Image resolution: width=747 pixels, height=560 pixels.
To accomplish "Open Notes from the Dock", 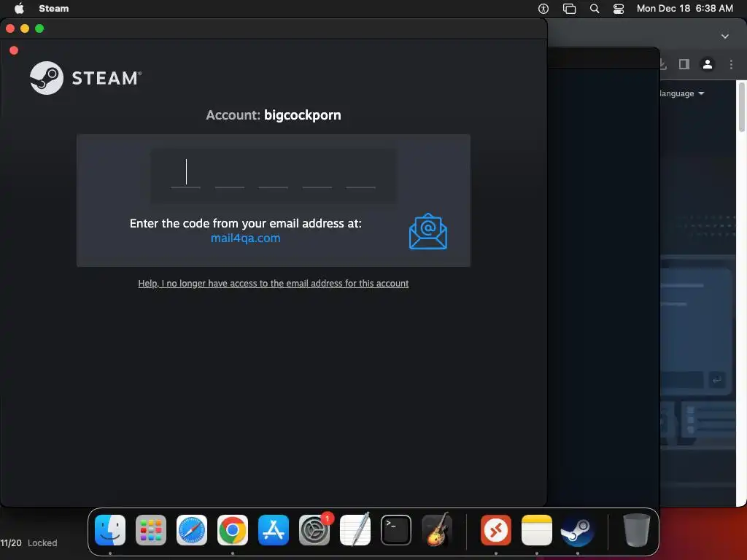I will click(x=537, y=530).
